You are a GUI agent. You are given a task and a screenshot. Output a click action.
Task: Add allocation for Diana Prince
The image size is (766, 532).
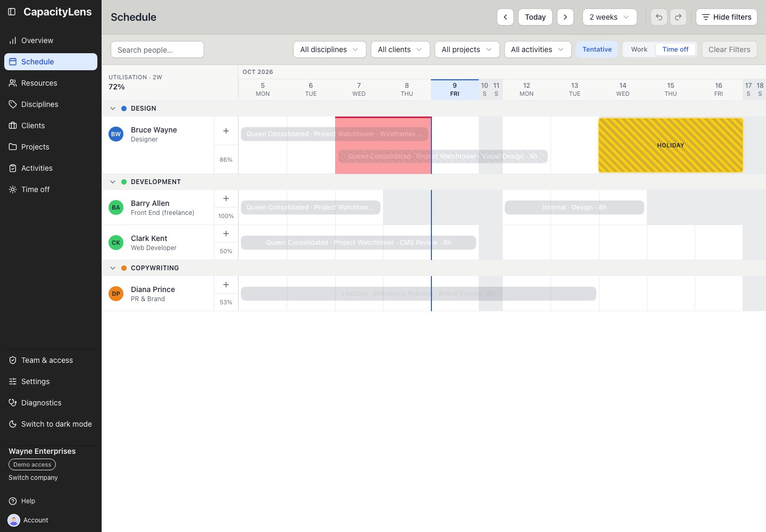pos(226,285)
